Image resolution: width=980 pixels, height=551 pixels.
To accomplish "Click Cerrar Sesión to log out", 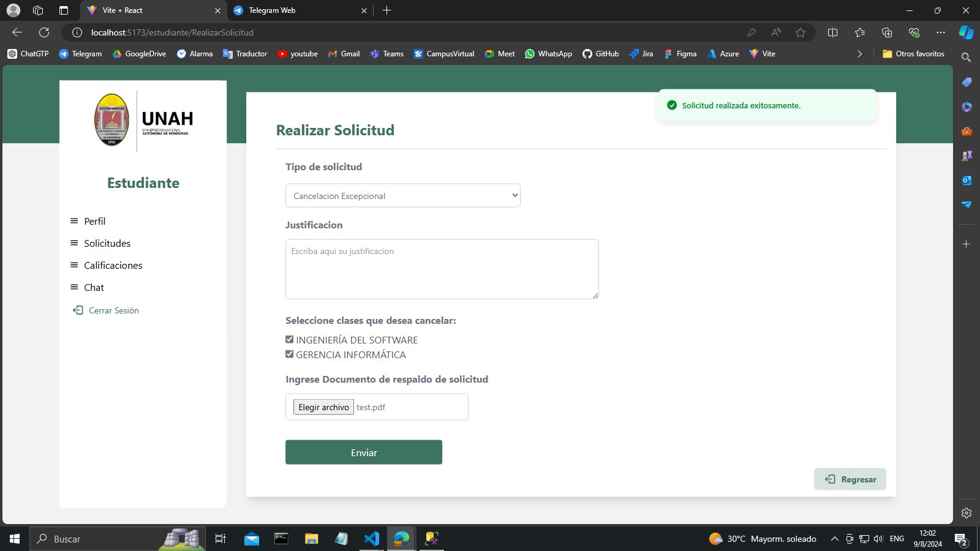I will click(x=113, y=310).
